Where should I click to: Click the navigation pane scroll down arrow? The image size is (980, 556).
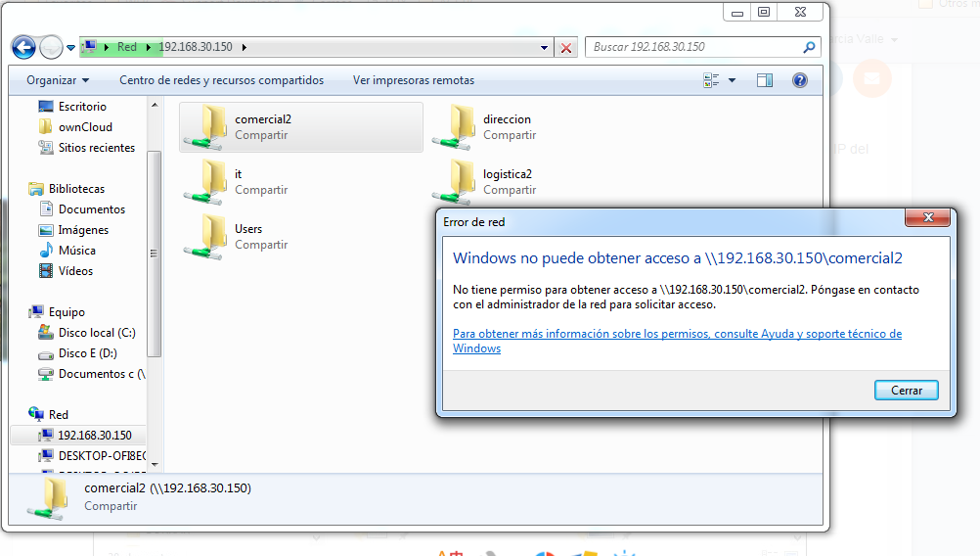coord(155,465)
